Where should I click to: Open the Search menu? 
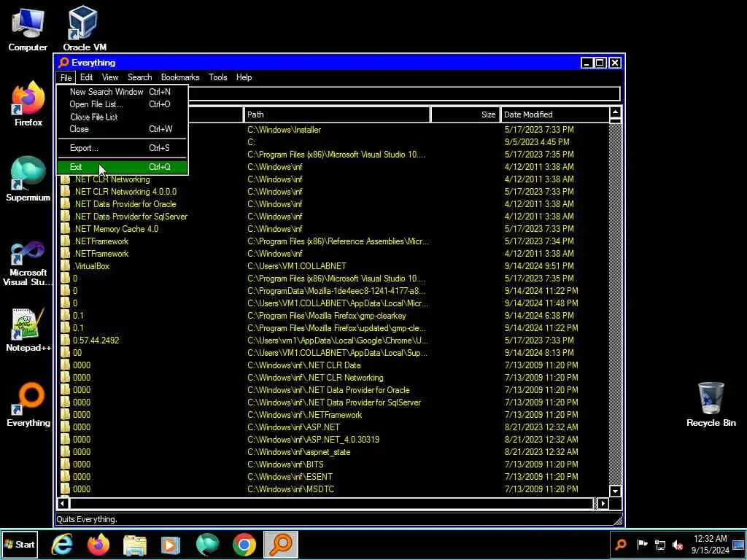click(x=139, y=77)
